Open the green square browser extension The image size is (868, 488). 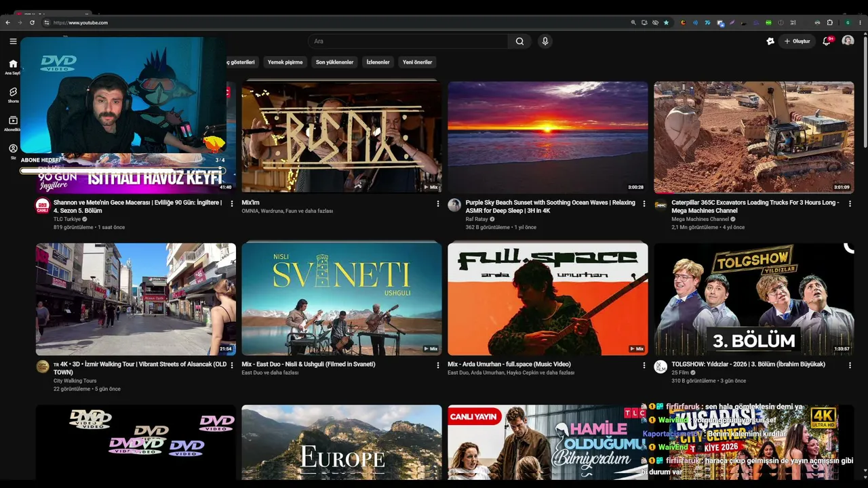pyautogui.click(x=768, y=22)
